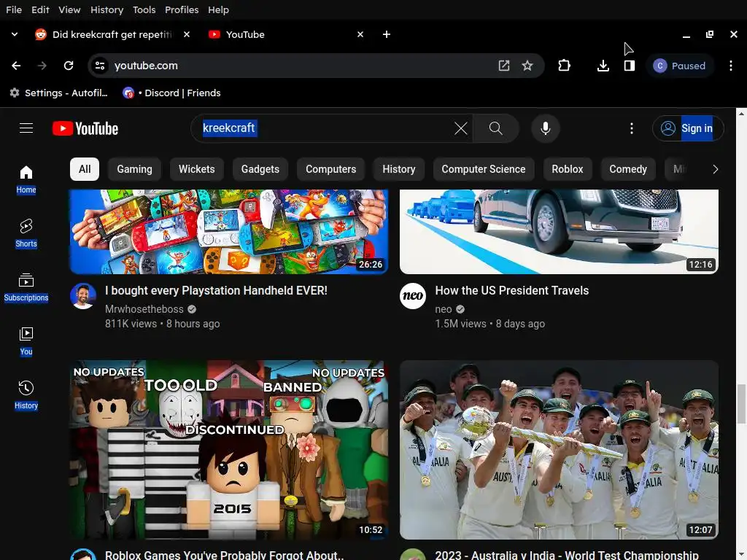Viewport: 747px width, 560px height.
Task: Open 'How the US President Travels' title
Action: coord(512,290)
